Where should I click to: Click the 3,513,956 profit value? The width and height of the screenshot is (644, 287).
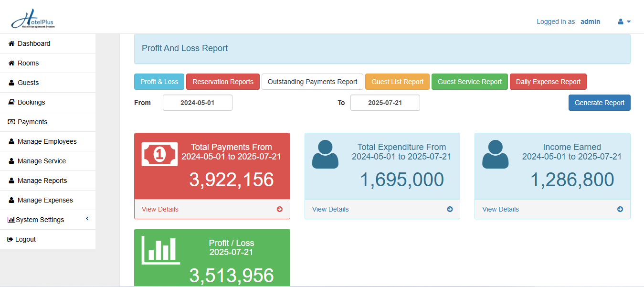pos(232,276)
